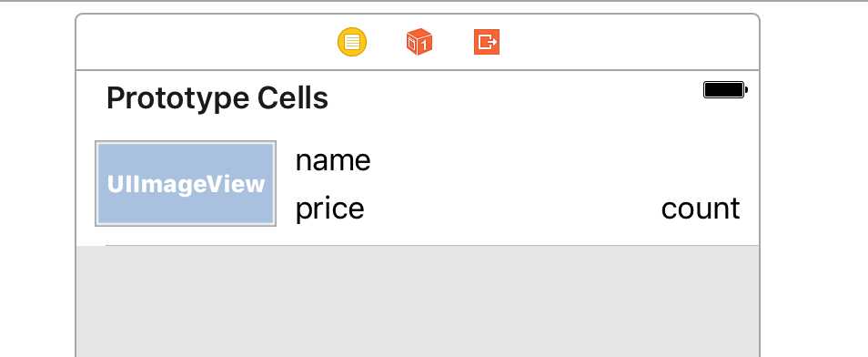Click scene dock bar left of View Controller icon

pyautogui.click(x=205, y=42)
